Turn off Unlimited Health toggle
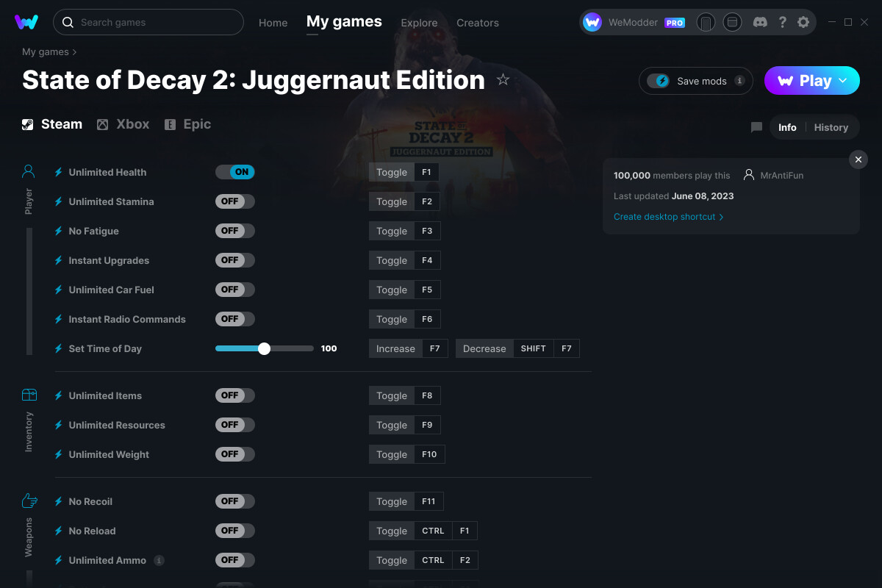882x588 pixels. 235,172
